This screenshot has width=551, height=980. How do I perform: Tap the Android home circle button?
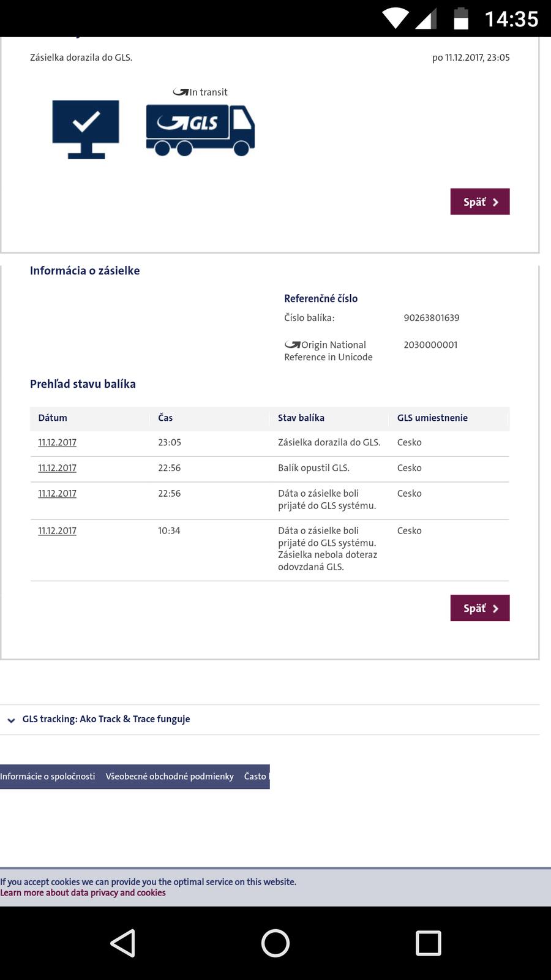click(275, 943)
